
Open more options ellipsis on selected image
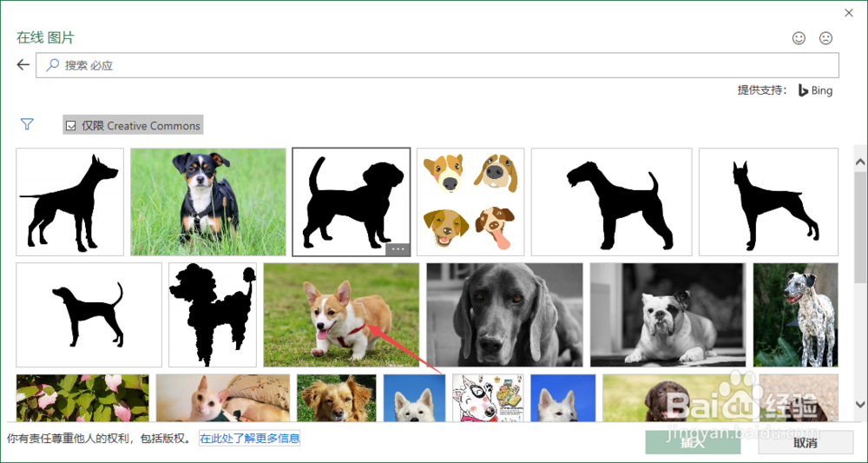pyautogui.click(x=398, y=249)
